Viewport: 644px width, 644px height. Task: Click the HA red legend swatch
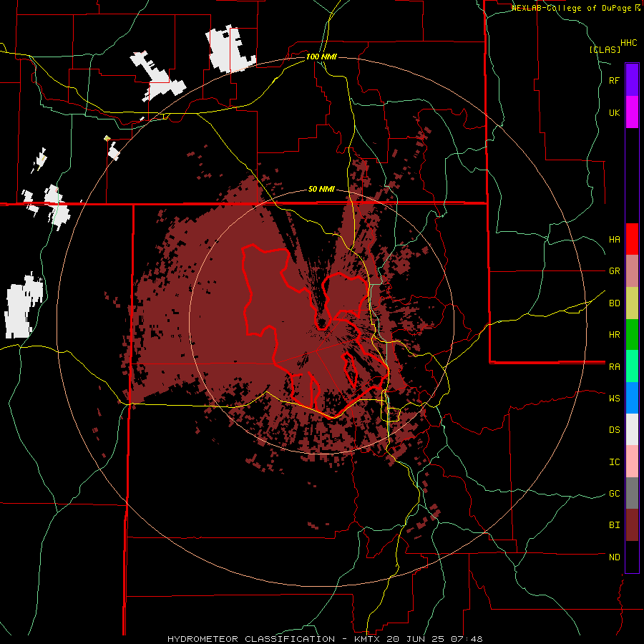tap(632, 239)
